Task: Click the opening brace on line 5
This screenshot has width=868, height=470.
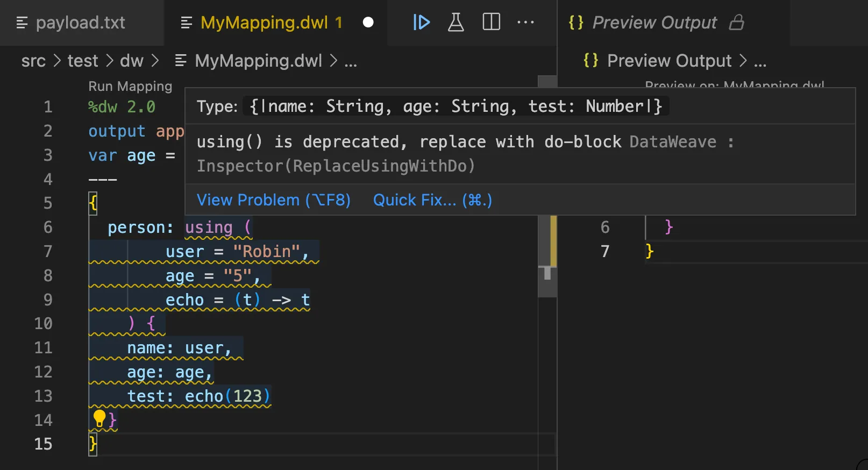Action: click(93, 203)
